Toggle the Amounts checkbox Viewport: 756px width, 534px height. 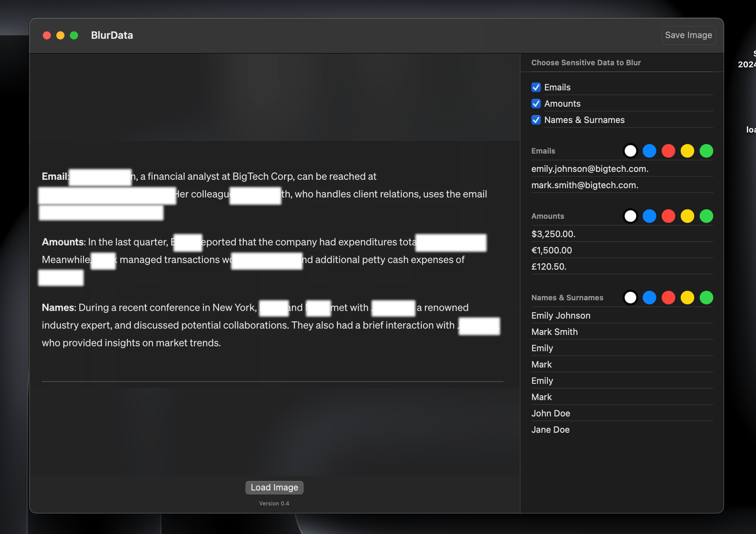(x=536, y=104)
